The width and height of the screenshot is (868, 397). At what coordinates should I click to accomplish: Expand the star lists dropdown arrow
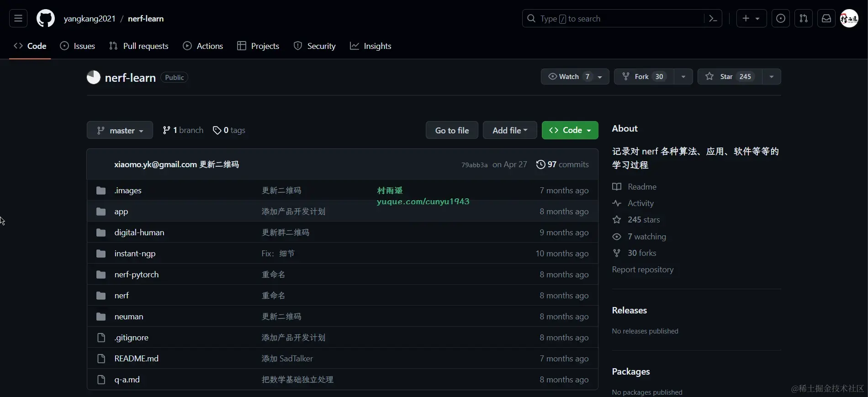click(772, 77)
